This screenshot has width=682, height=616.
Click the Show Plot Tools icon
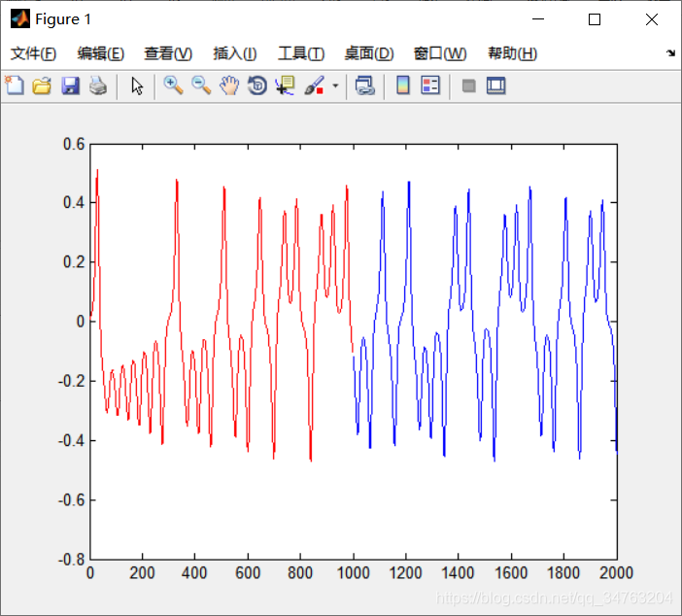click(x=496, y=86)
